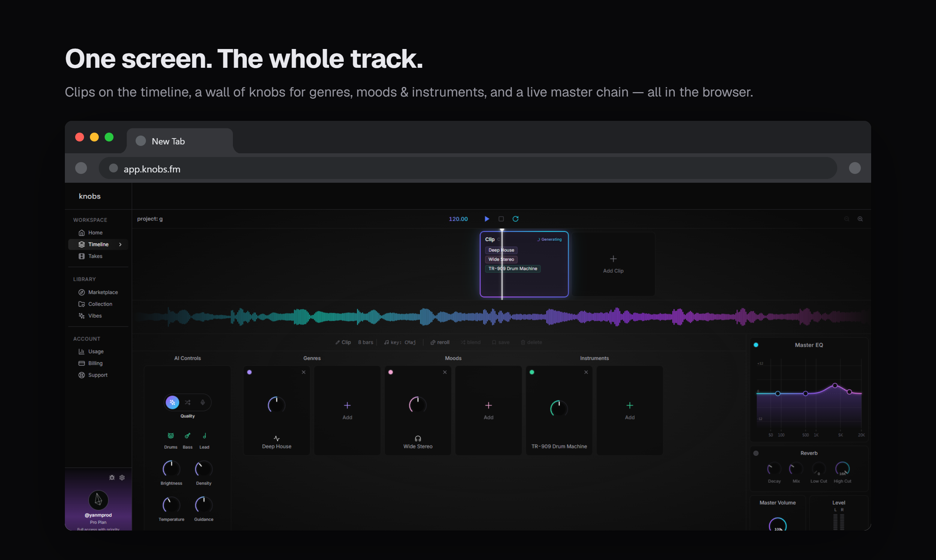This screenshot has width=936, height=560.
Task: Click the Deep House genre knob
Action: pos(277,405)
